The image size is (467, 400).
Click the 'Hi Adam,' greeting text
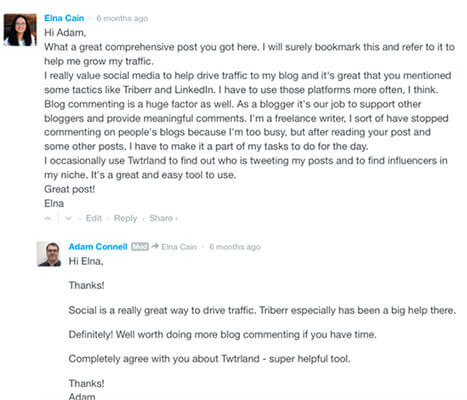point(65,33)
